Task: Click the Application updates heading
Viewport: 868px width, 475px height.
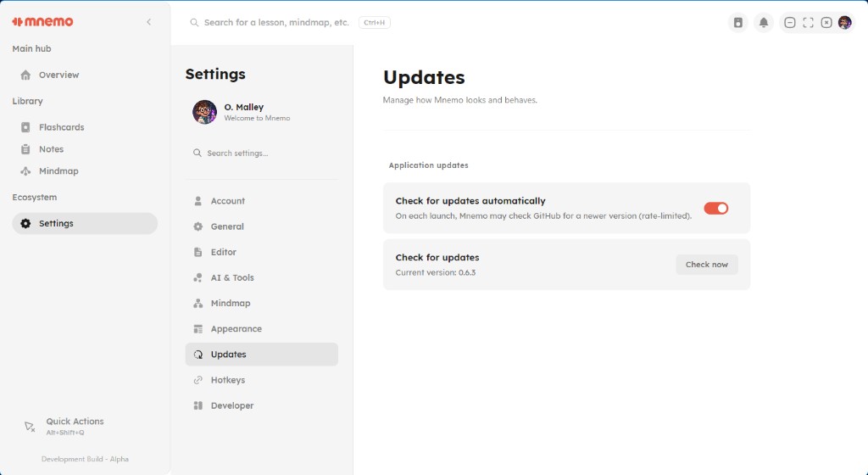Action: [428, 165]
